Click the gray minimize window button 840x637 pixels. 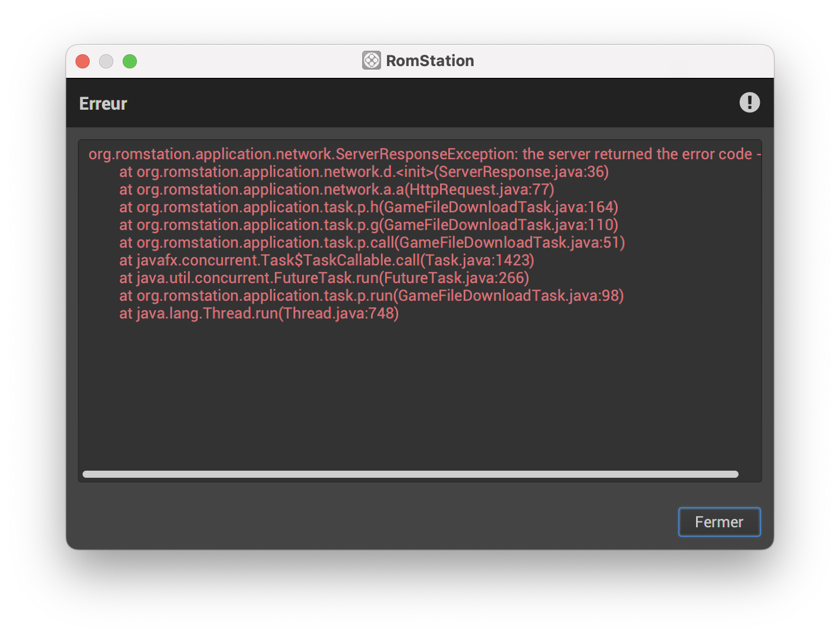click(x=106, y=61)
